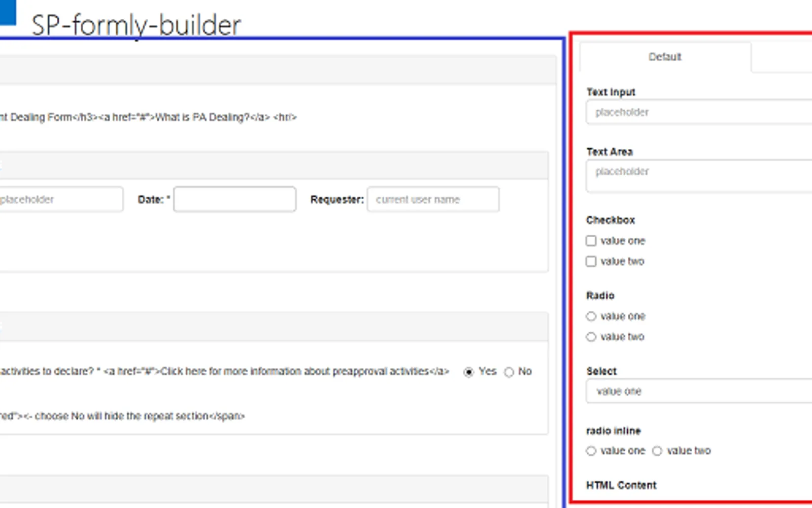Select Radio 'value two' option
This screenshot has height=508, width=812.
591,337
